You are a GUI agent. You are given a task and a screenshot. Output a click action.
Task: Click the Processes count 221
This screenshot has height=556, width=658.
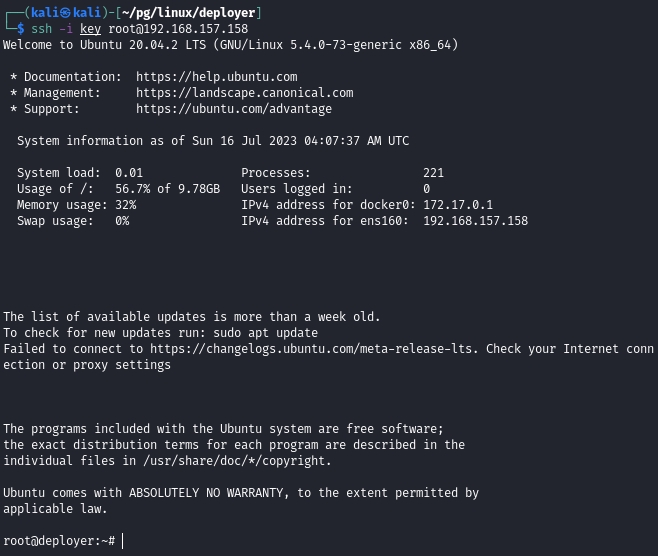[433, 173]
